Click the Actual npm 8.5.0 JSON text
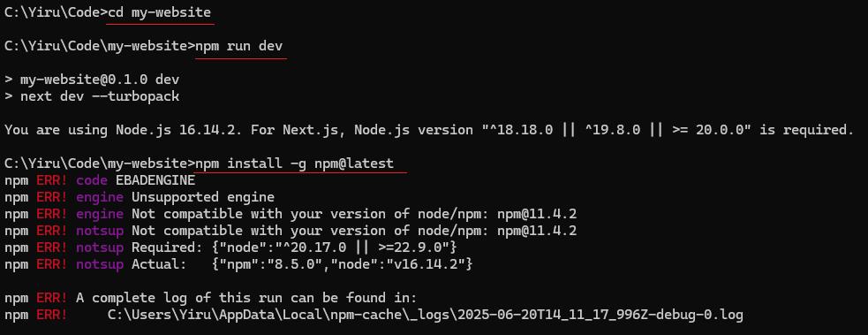The height and width of the screenshot is (335, 868). (342, 264)
